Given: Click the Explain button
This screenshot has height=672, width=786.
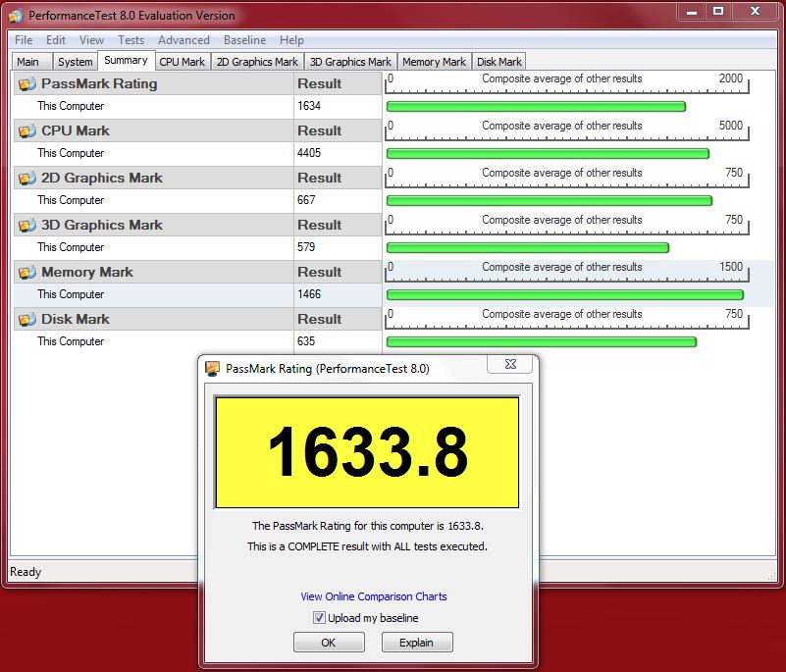Looking at the screenshot, I should (417, 643).
